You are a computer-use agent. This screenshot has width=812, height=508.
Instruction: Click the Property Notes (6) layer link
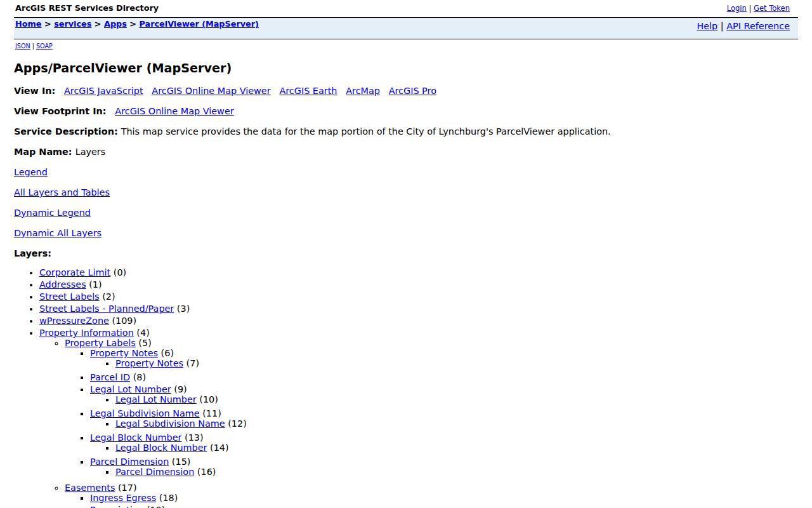(124, 353)
